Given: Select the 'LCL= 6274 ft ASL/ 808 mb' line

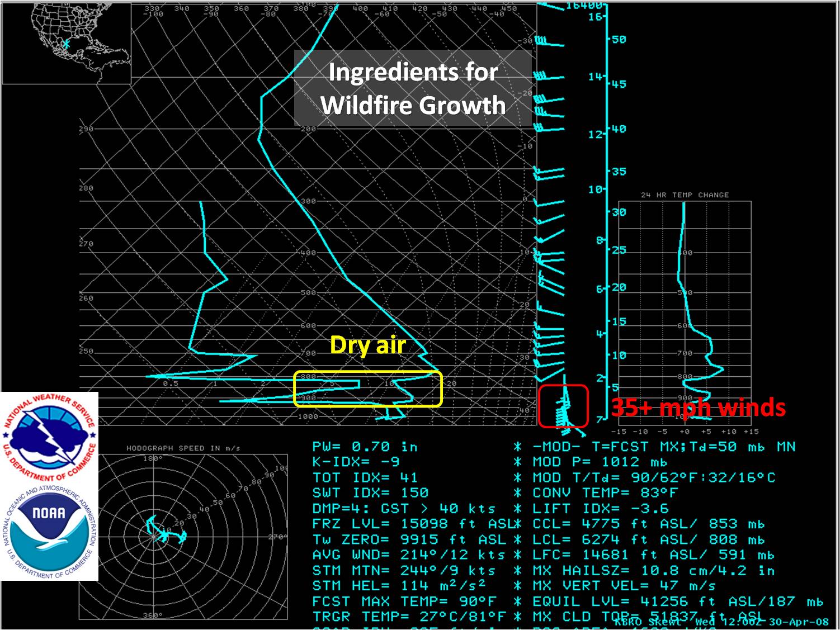Looking at the screenshot, I should pos(649,539).
